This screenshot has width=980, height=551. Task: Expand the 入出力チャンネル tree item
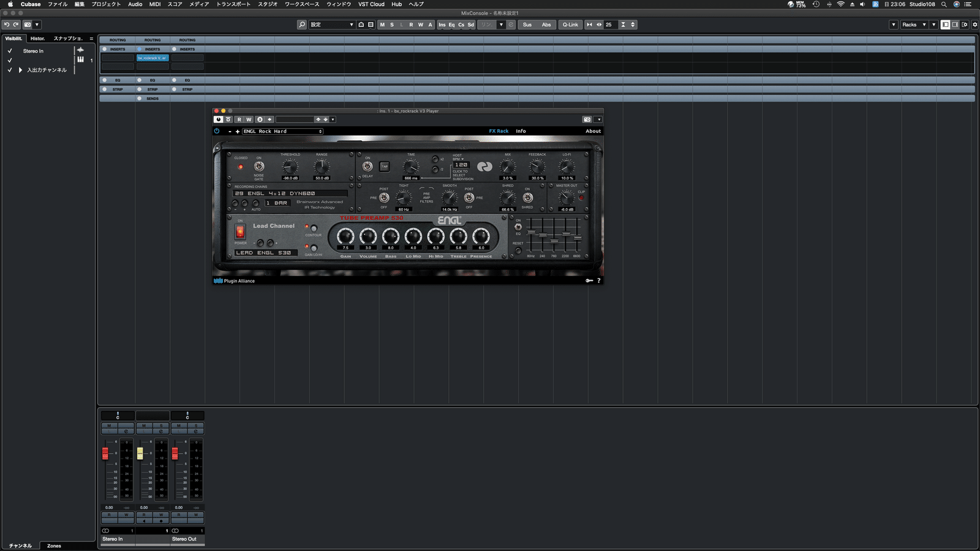pyautogui.click(x=20, y=70)
